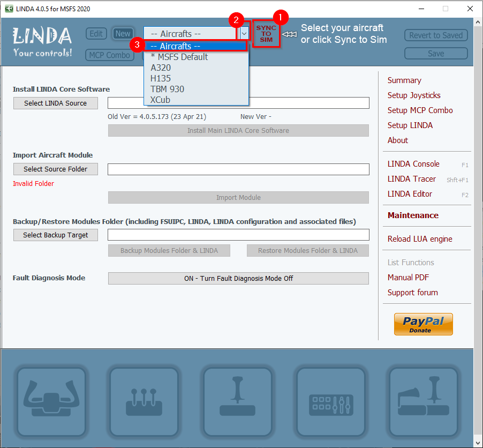Click the PayPal Donate button
Image resolution: width=483 pixels, height=448 pixels.
click(x=423, y=324)
